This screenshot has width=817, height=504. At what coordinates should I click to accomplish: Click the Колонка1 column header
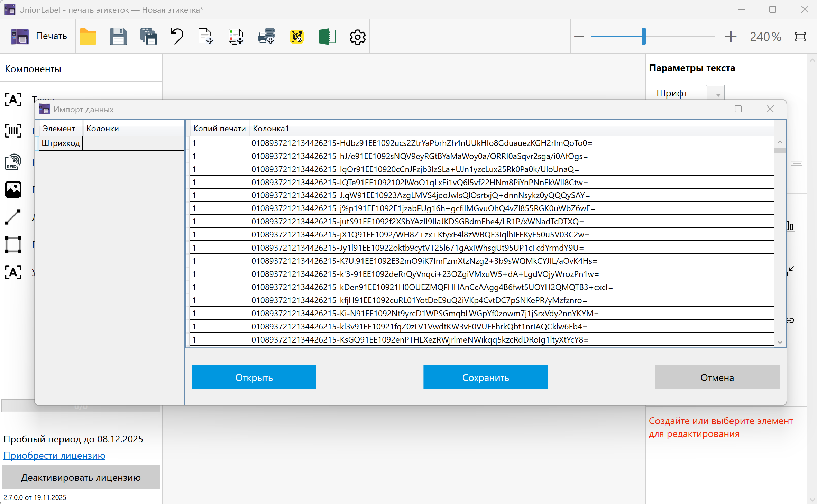coord(271,129)
